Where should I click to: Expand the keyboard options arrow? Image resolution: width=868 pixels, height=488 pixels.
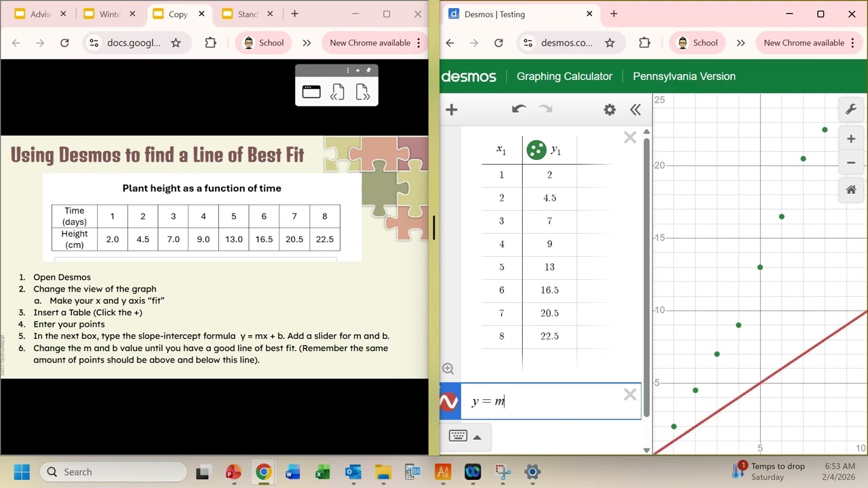point(477,437)
